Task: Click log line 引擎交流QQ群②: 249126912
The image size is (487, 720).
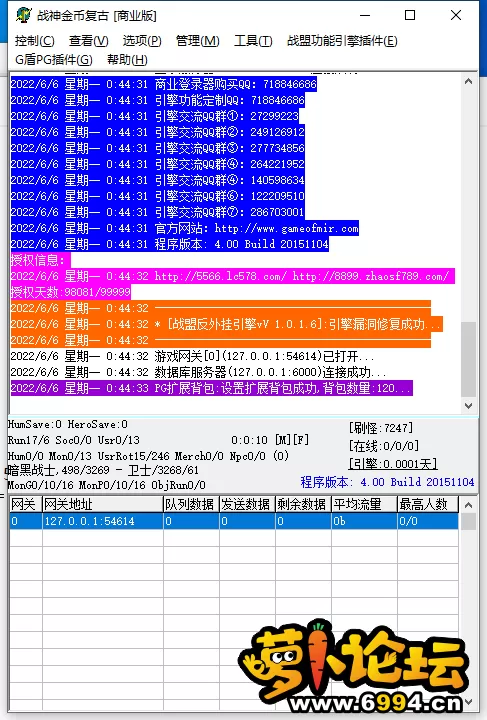Action: pos(157,132)
